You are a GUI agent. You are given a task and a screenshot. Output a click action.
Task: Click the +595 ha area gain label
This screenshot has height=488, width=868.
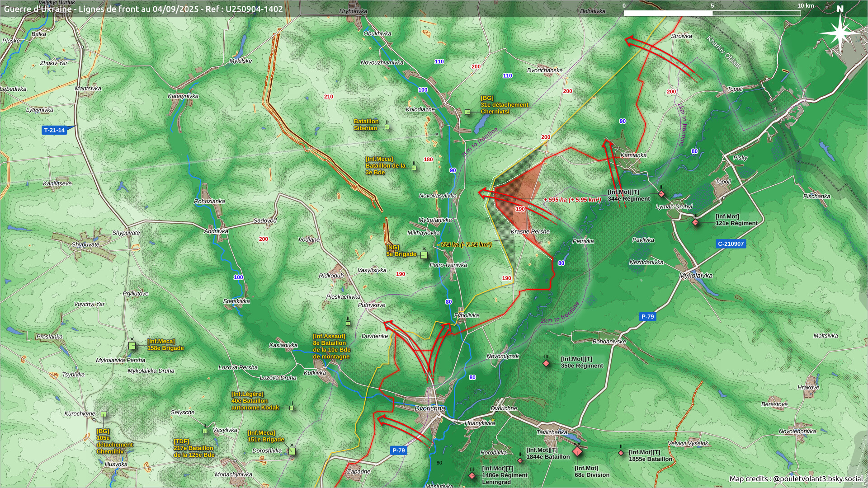point(572,200)
